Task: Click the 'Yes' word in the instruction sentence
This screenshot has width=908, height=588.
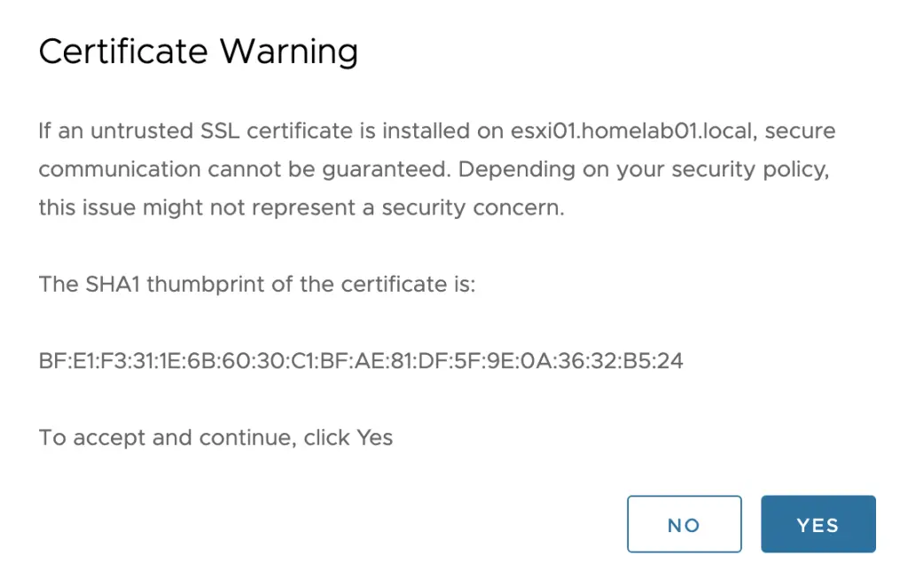Action: pyautogui.click(x=374, y=437)
